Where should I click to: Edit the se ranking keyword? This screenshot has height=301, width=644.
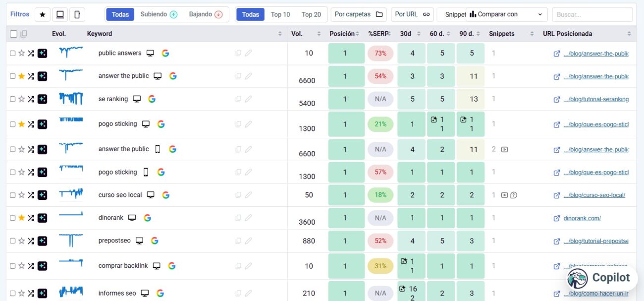(x=248, y=99)
